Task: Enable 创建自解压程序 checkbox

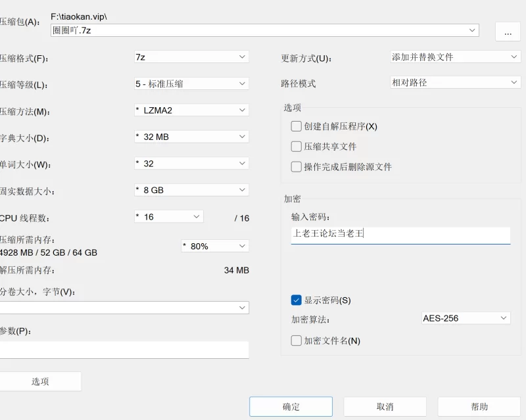Action: click(x=296, y=126)
